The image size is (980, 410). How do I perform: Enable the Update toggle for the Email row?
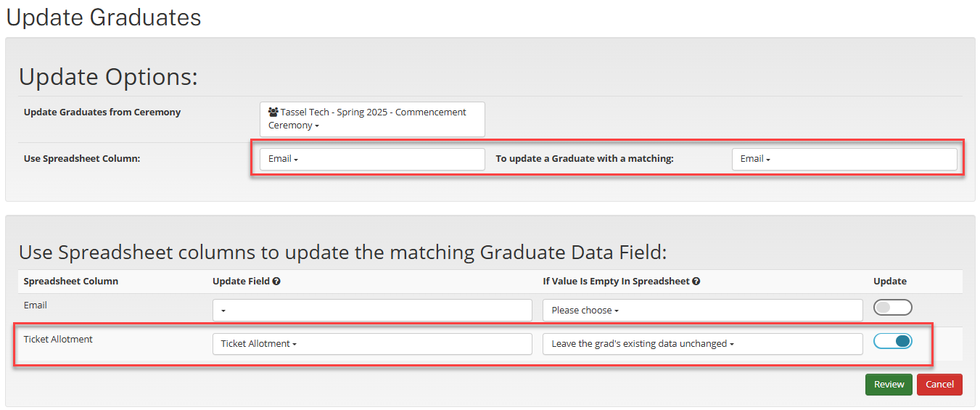click(892, 308)
